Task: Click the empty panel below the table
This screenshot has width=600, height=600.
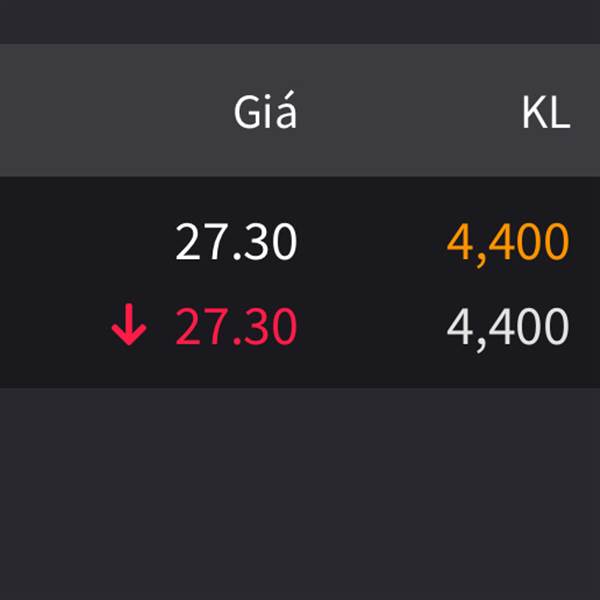Action: pos(300,494)
